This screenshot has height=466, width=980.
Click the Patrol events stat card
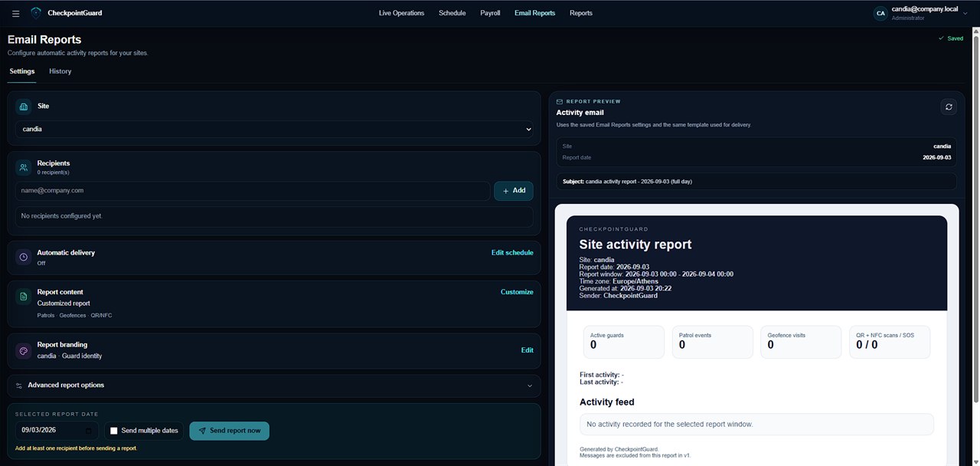pyautogui.click(x=712, y=342)
